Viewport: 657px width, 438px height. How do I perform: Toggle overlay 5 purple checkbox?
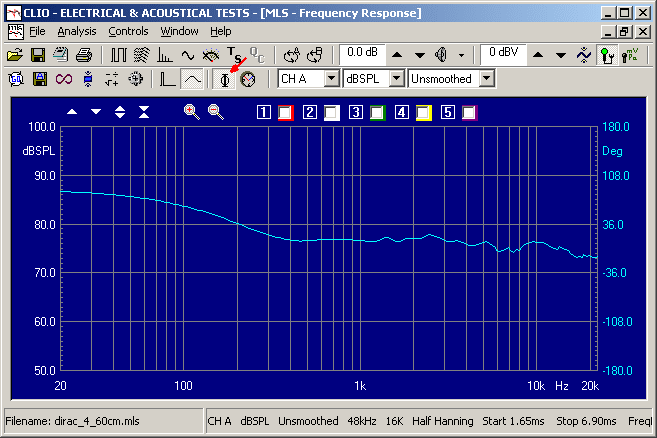[x=469, y=112]
